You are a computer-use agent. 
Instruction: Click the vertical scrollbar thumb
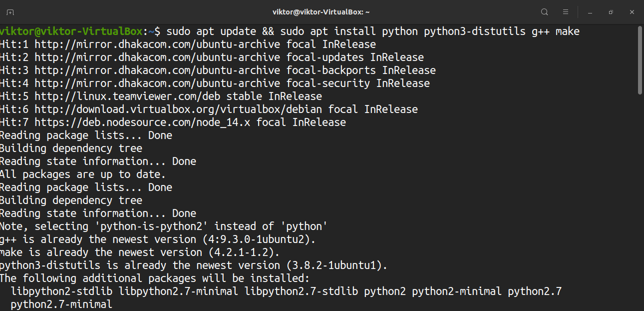point(640,60)
